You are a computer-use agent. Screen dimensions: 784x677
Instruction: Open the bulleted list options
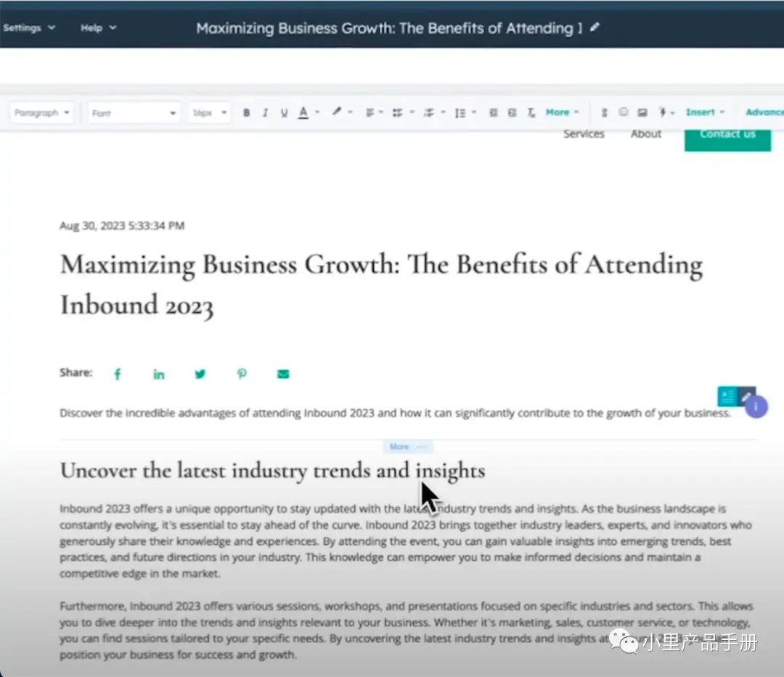click(403, 113)
